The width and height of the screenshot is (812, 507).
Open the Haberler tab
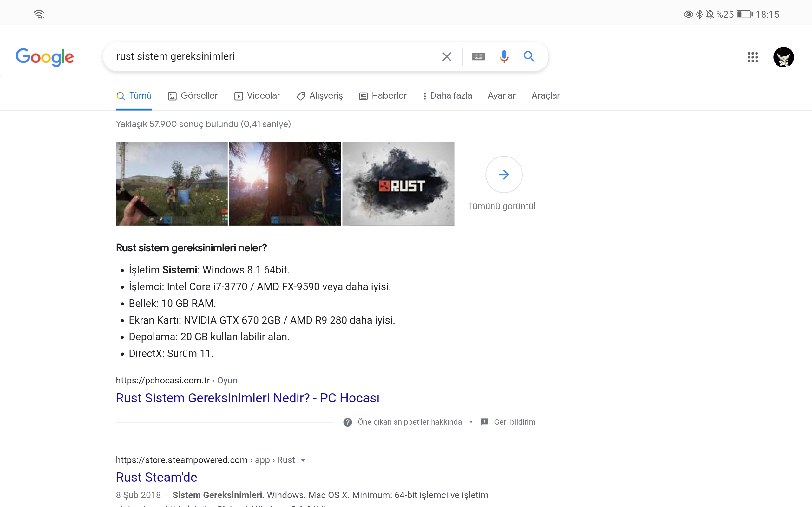tap(383, 96)
